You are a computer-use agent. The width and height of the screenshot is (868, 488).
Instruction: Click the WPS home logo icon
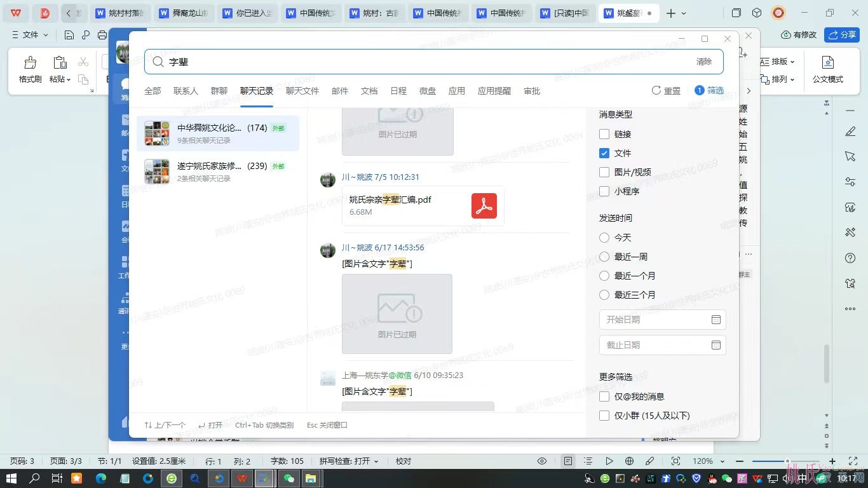(x=15, y=13)
